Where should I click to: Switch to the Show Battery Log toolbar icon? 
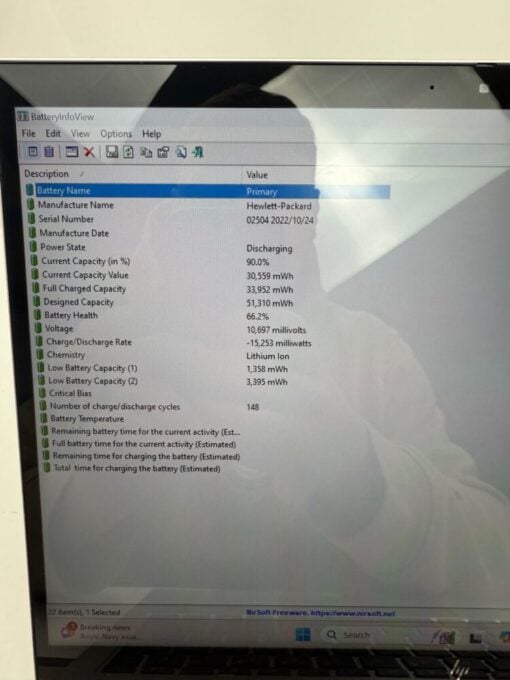[49, 151]
